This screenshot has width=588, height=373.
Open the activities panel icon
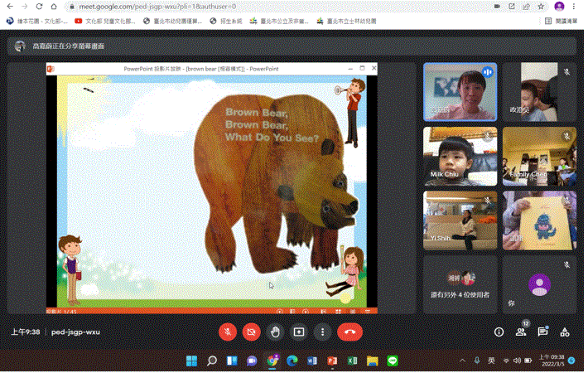coord(565,332)
